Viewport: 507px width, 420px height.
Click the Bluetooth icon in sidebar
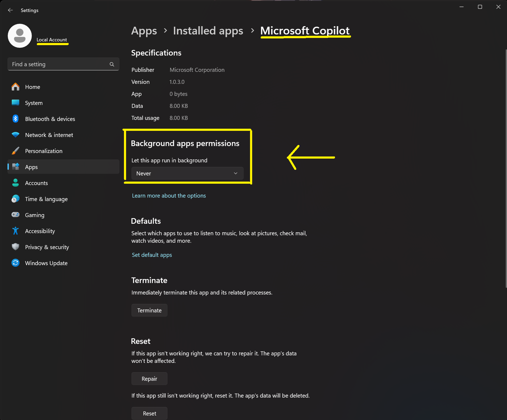point(15,119)
